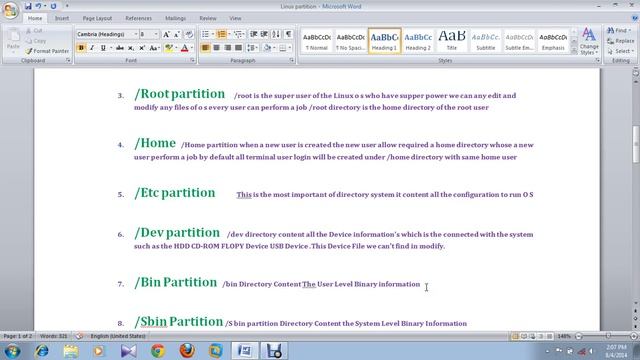
Task: Open the Paragraph dialog launcher
Action: (x=291, y=60)
